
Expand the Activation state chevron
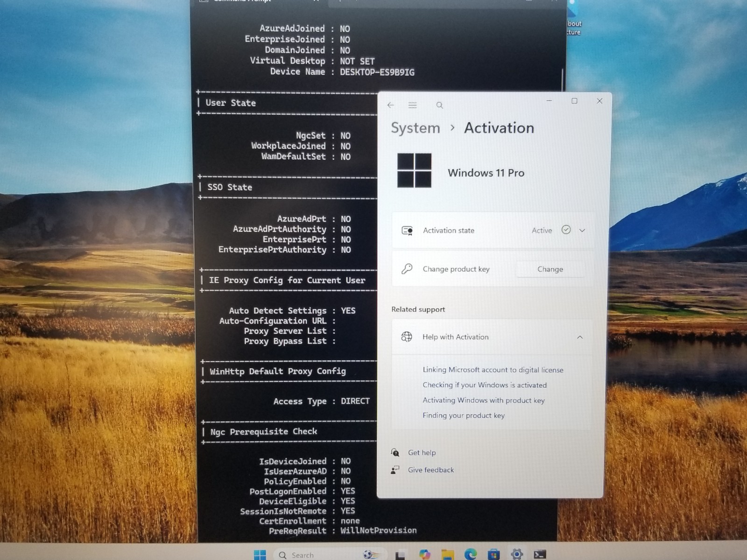[x=582, y=230]
